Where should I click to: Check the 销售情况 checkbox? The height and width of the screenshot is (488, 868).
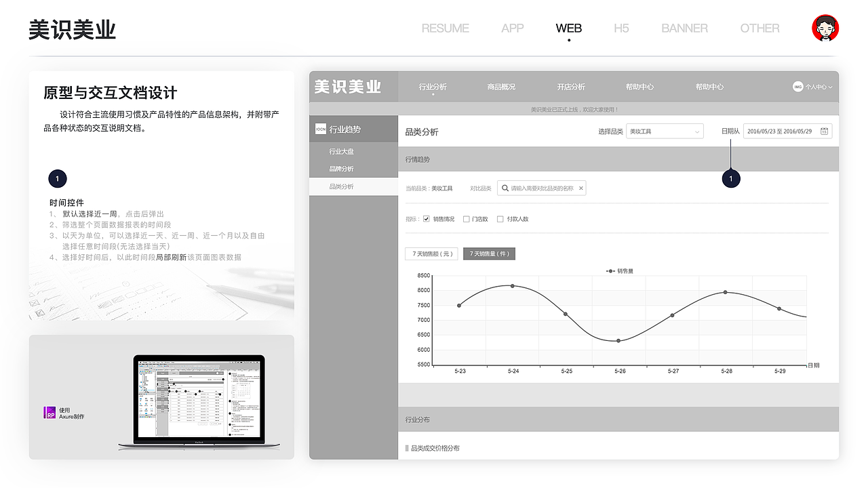[x=427, y=219]
